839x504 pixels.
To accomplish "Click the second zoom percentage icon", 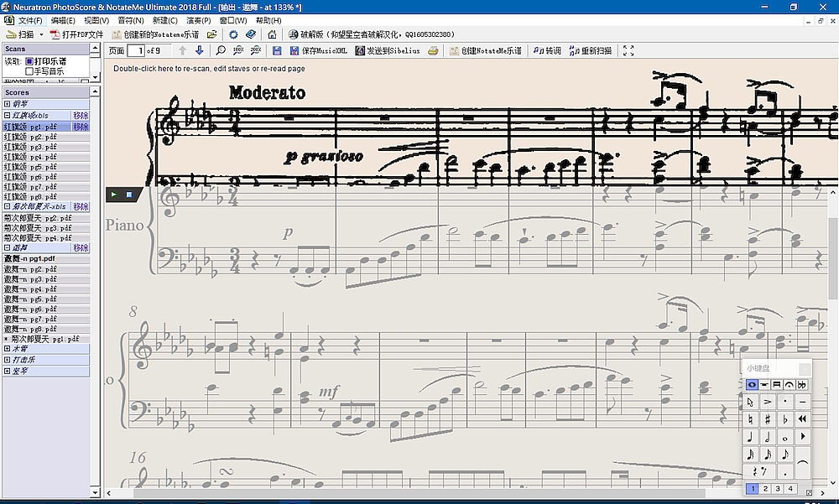I will tap(256, 50).
